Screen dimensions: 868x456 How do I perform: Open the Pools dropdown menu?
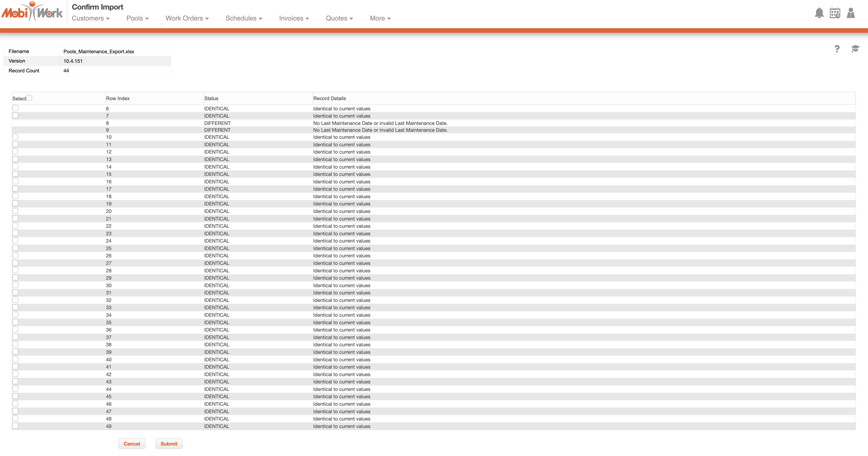[x=137, y=18]
